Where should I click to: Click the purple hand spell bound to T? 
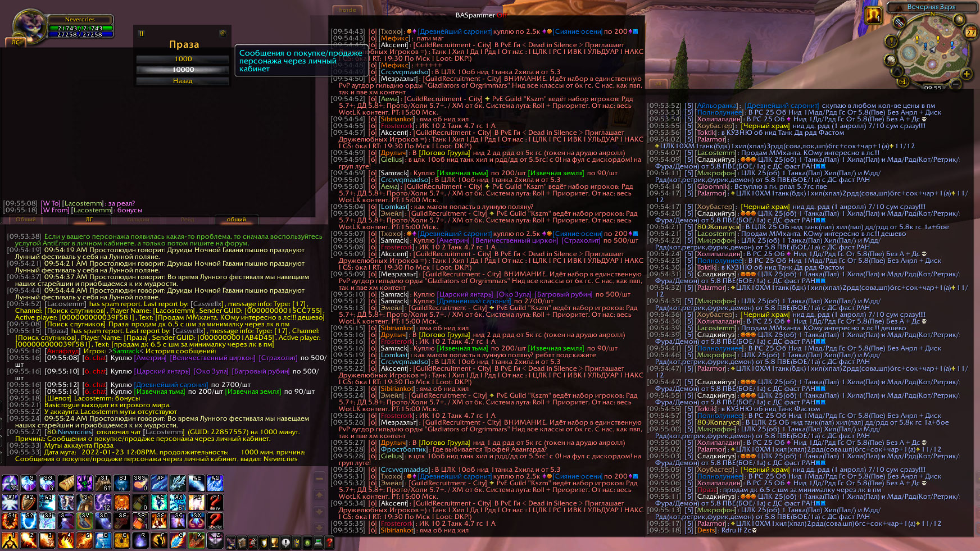point(85,483)
